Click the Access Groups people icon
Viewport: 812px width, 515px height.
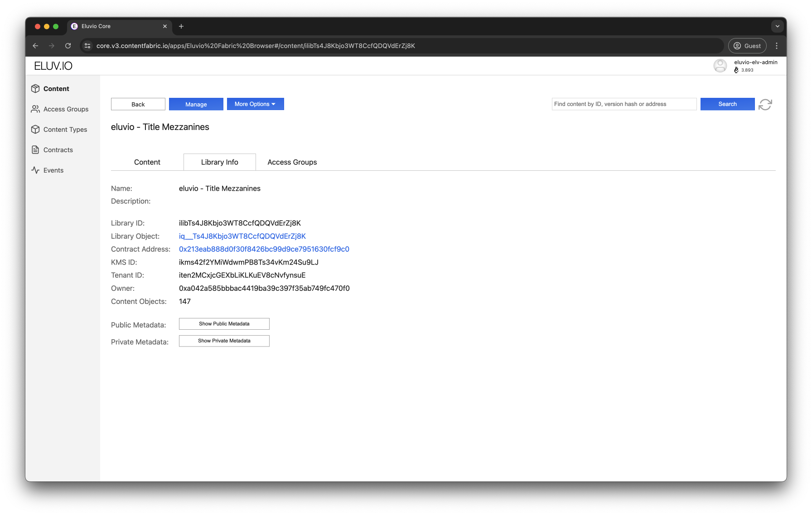[35, 109]
